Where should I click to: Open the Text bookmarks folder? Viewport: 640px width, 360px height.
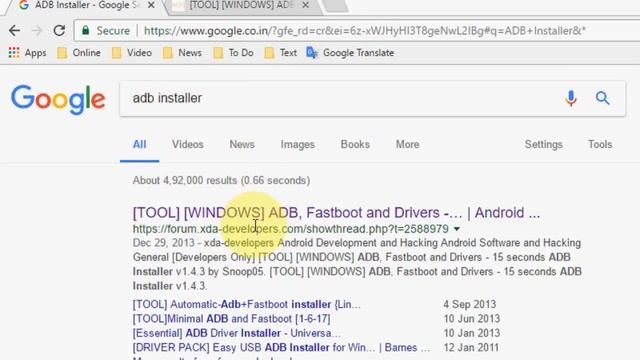coord(281,53)
